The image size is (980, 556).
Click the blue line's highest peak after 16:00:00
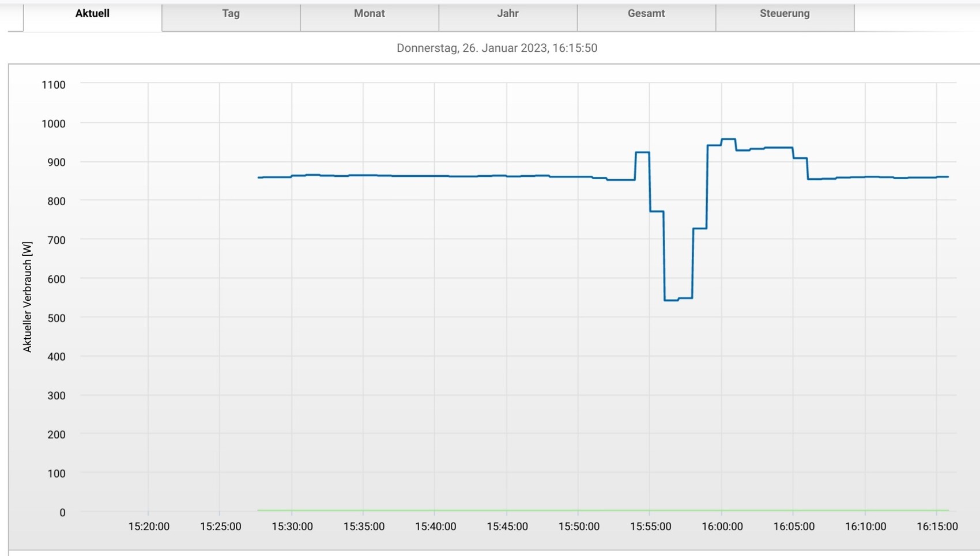(x=728, y=139)
